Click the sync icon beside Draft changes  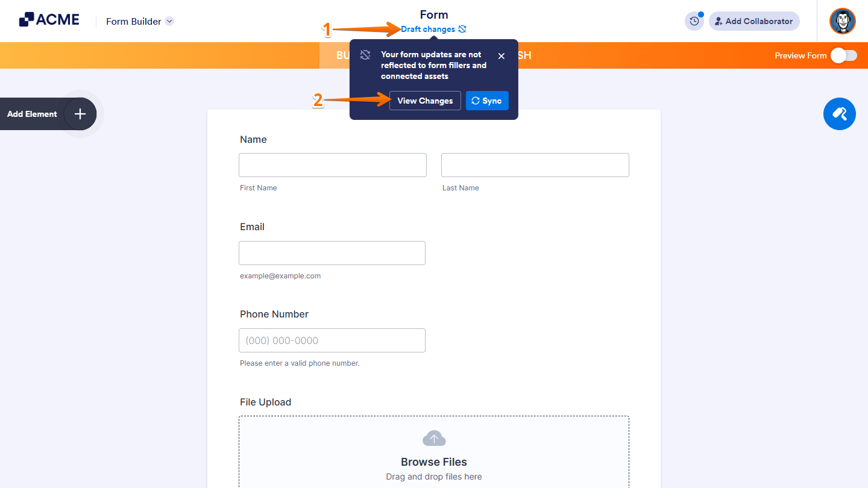pyautogui.click(x=462, y=29)
